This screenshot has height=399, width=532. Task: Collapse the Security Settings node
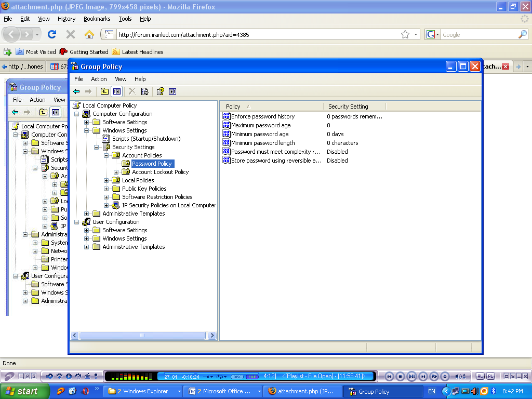pyautogui.click(x=96, y=147)
